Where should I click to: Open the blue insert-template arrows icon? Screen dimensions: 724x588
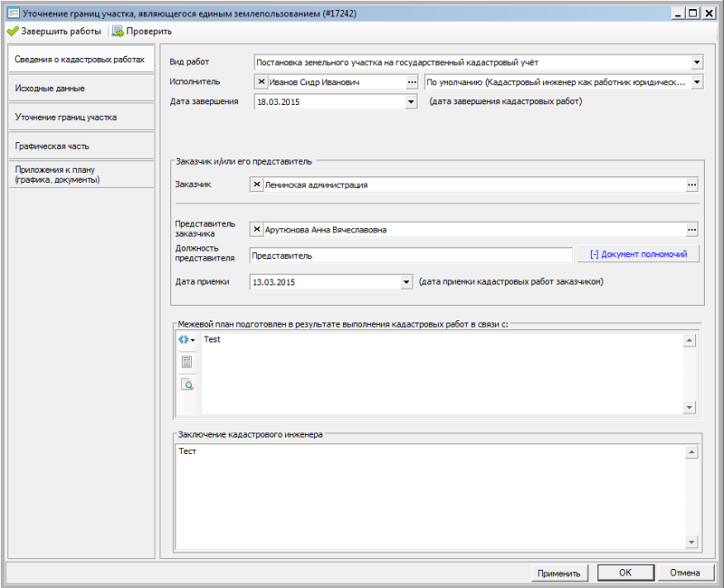click(185, 340)
